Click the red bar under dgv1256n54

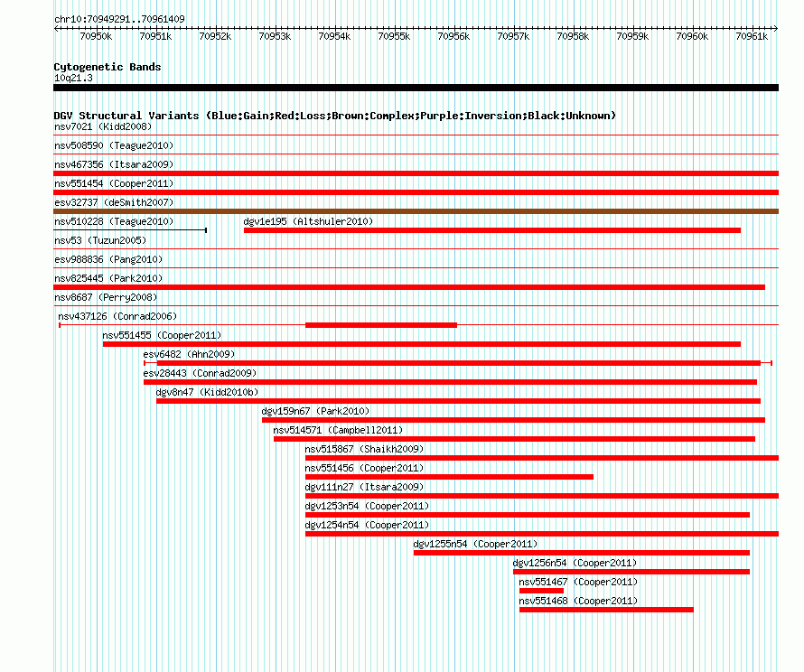[x=631, y=572]
